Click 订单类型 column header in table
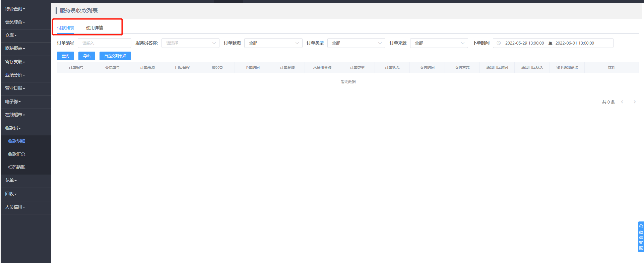 pyautogui.click(x=357, y=67)
